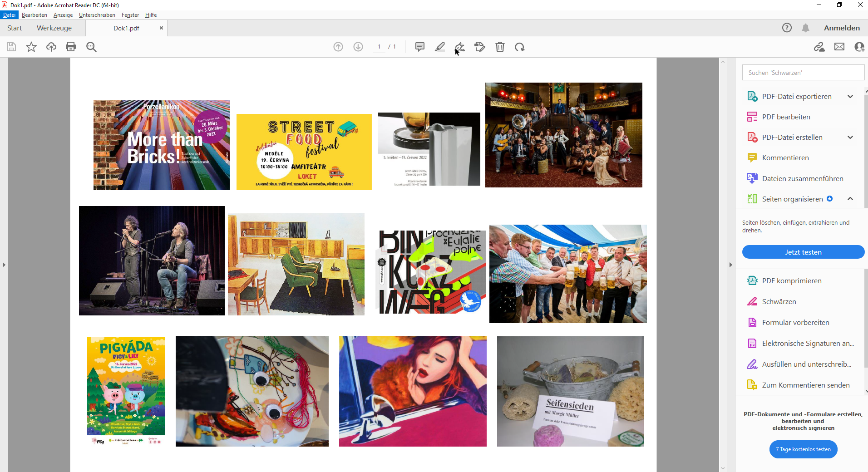Viewport: 868px width, 472px height.
Task: Open the Bearbeiten menu
Action: 35,15
